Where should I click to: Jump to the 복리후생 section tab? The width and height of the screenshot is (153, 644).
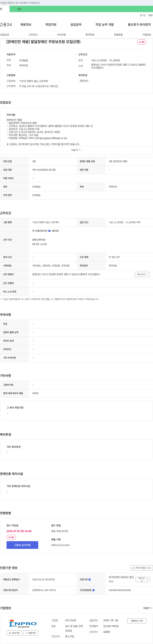90,35
